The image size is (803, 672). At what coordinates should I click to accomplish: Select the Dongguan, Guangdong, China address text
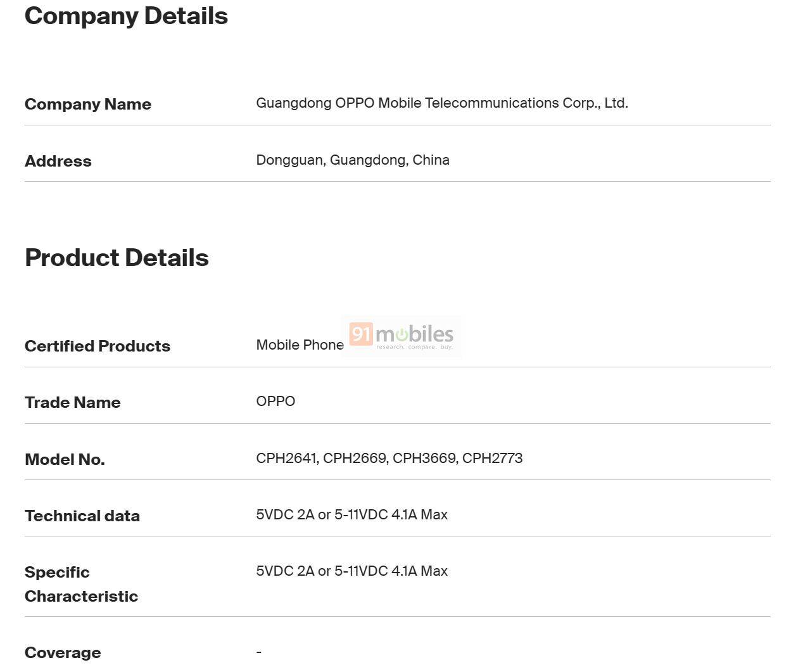tap(353, 160)
